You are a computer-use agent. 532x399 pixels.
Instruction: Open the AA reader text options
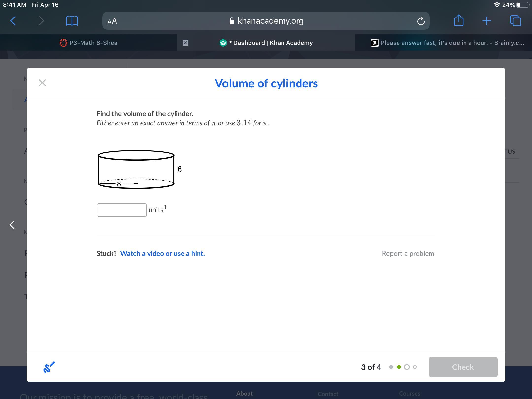click(x=112, y=21)
